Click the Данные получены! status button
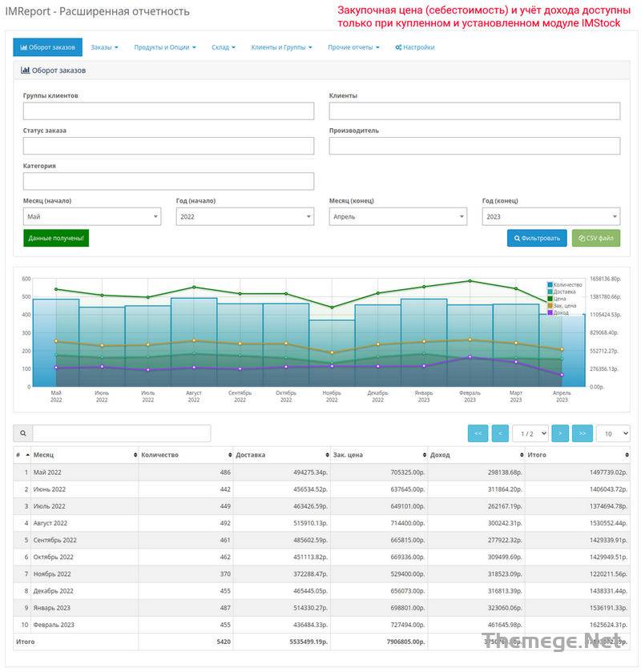 tap(56, 238)
